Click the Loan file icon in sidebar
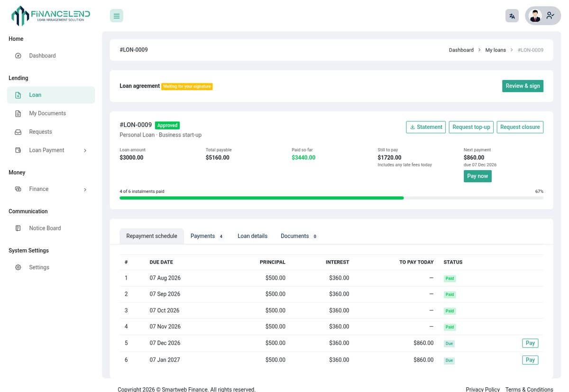This screenshot has height=392, width=569. [18, 95]
